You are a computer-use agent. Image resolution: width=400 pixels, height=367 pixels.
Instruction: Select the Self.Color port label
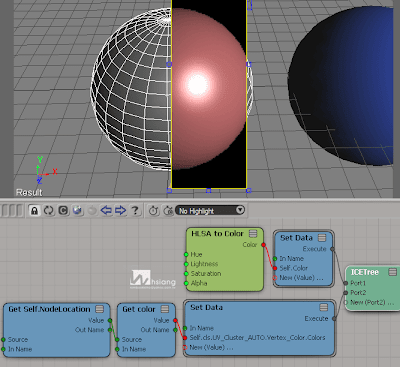click(x=293, y=268)
